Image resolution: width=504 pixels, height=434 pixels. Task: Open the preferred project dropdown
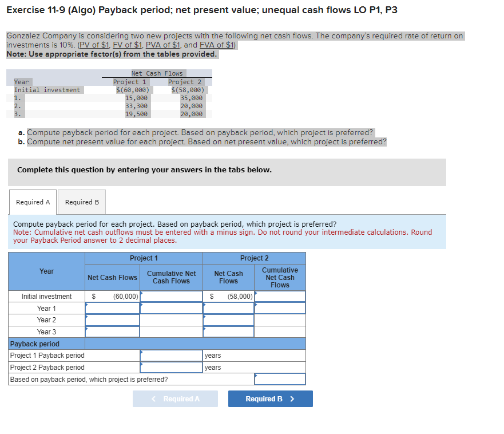coord(280,379)
